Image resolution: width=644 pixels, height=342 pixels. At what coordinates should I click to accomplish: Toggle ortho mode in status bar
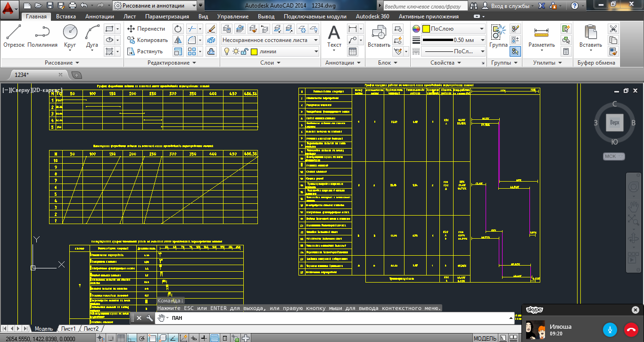click(132, 338)
